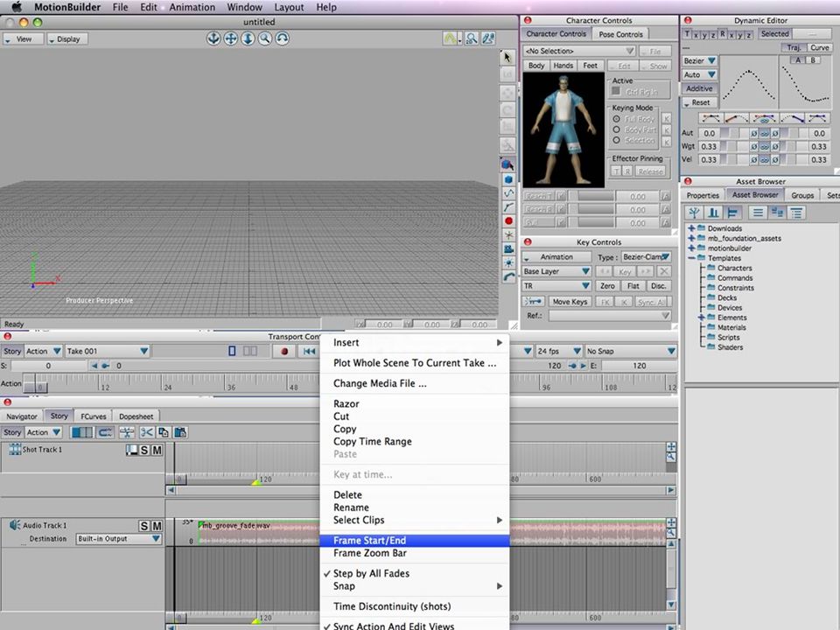Screen dimensions: 840x630
Task: Toggle the Additive button in Dynamic Editor
Action: pyautogui.click(x=699, y=88)
